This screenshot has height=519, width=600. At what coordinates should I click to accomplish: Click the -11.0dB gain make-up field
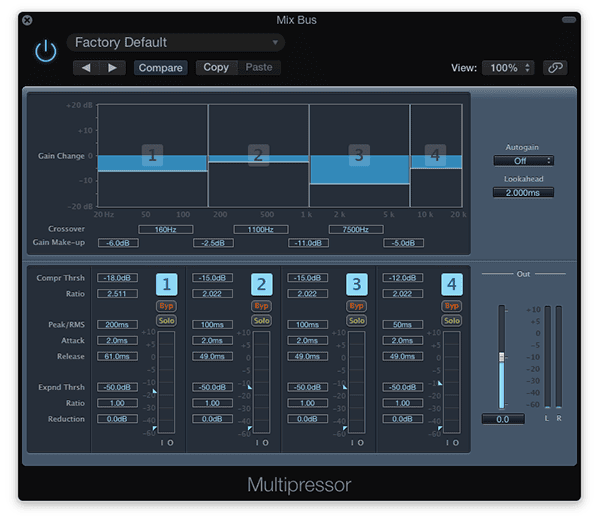308,243
